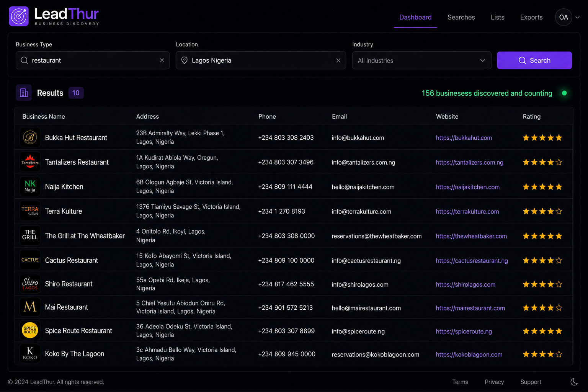Select email reservations@thewheatbaker.com
The height and width of the screenshot is (392, 588).
(377, 236)
